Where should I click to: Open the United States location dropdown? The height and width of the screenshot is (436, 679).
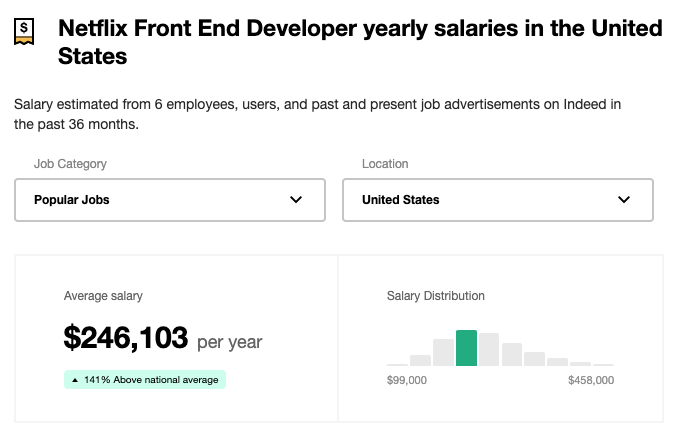point(498,200)
